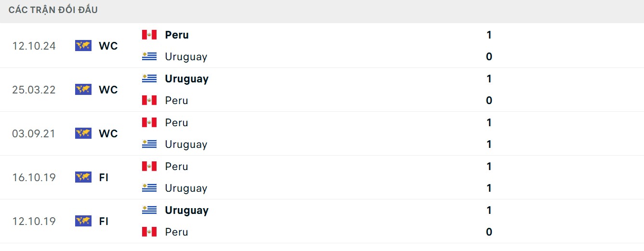
Task: Click Uruguay flag in 25.03.22 match
Action: [x=149, y=79]
